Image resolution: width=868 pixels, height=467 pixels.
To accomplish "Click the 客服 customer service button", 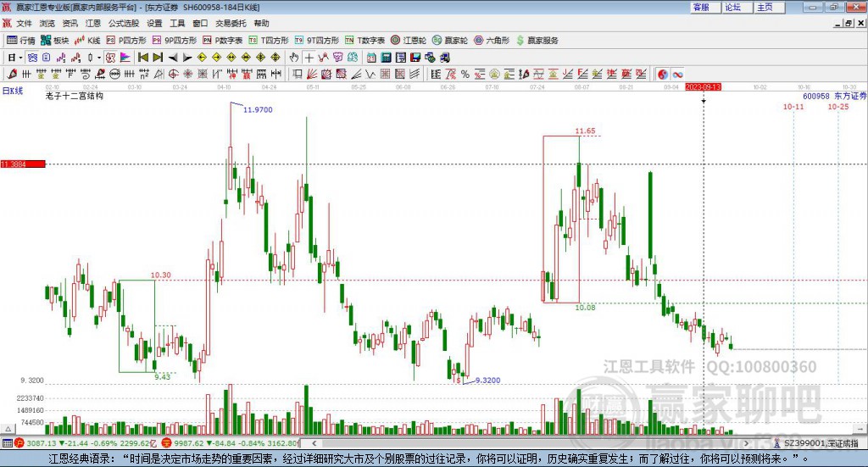I will tap(704, 7).
